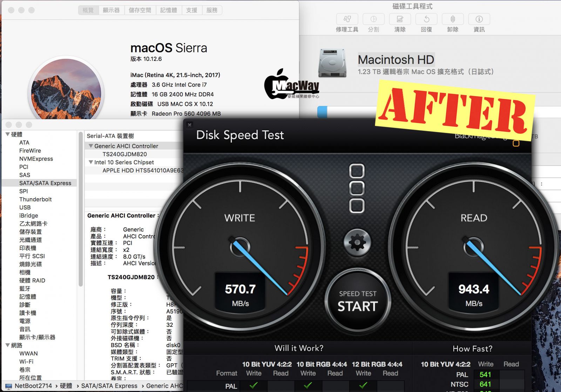Viewport: 561px width, 392px height.
Task: Select Wi-Fi under network section
Action: (x=26, y=362)
